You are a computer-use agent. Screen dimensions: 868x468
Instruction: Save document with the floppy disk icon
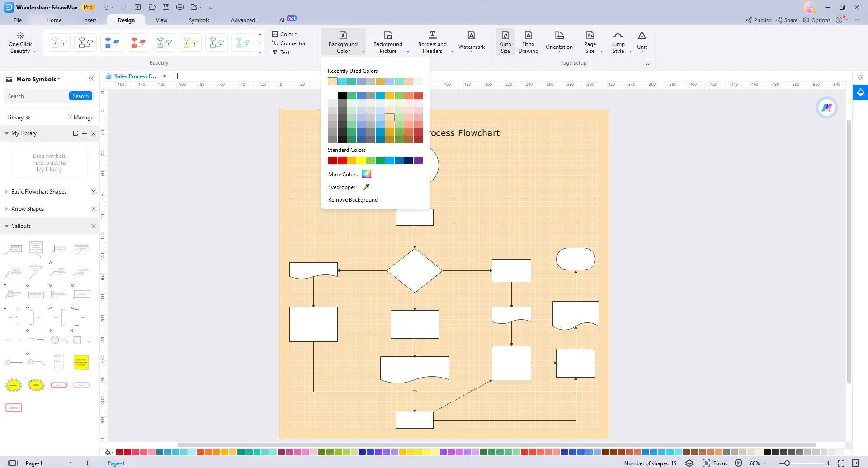(x=166, y=7)
